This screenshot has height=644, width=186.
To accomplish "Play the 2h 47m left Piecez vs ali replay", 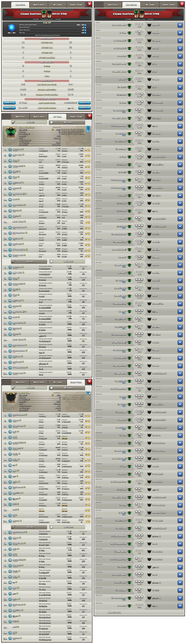I will (x=180, y=87).
